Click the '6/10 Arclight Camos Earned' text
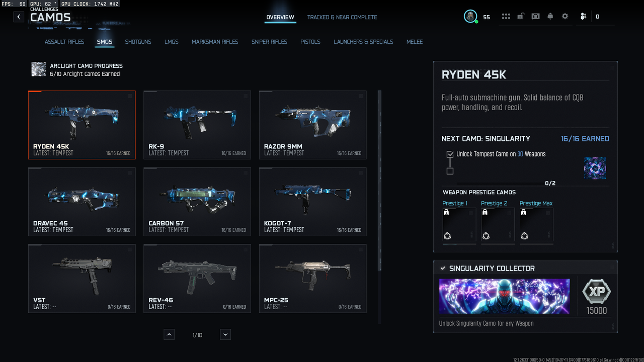The image size is (644, 362). coord(85,74)
